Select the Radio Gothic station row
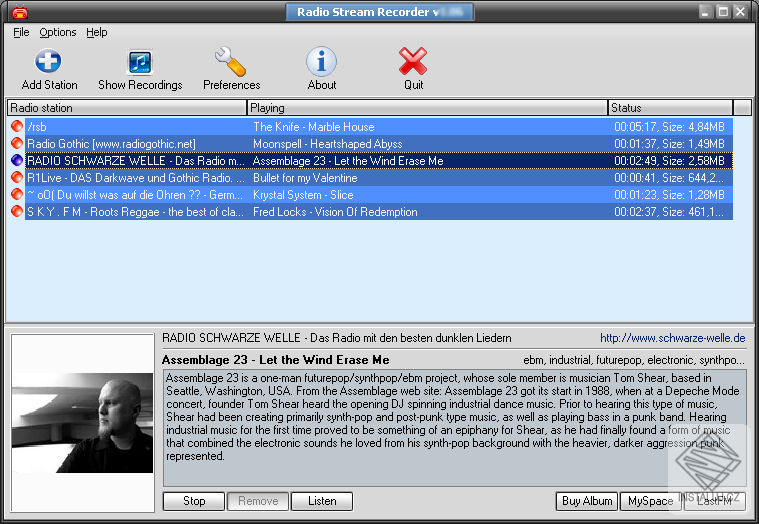 click(x=379, y=144)
